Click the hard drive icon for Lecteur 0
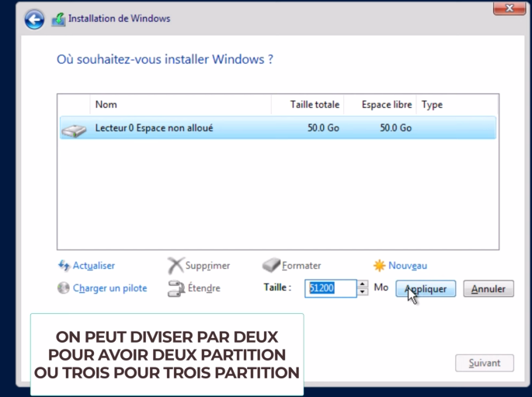Image resolution: width=532 pixels, height=397 pixels. (74, 131)
